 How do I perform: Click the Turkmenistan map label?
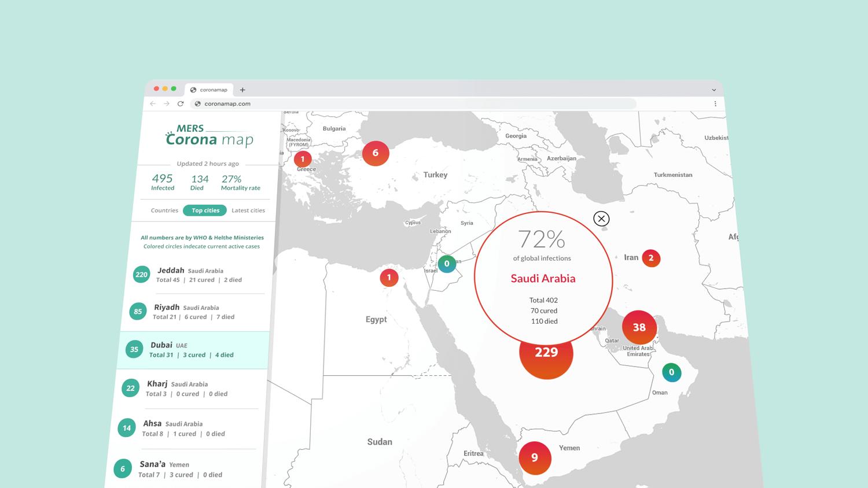673,175
